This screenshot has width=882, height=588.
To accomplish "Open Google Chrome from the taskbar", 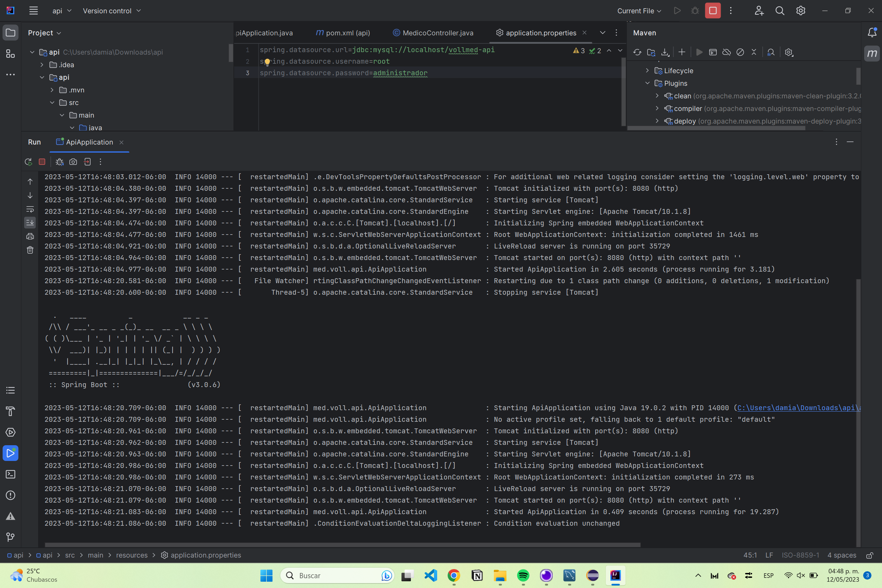I will (x=454, y=575).
